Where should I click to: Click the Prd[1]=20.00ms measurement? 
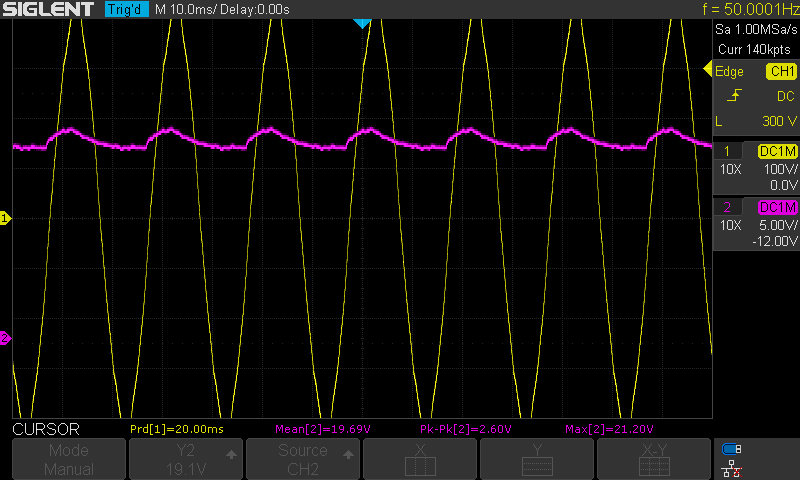(x=177, y=429)
